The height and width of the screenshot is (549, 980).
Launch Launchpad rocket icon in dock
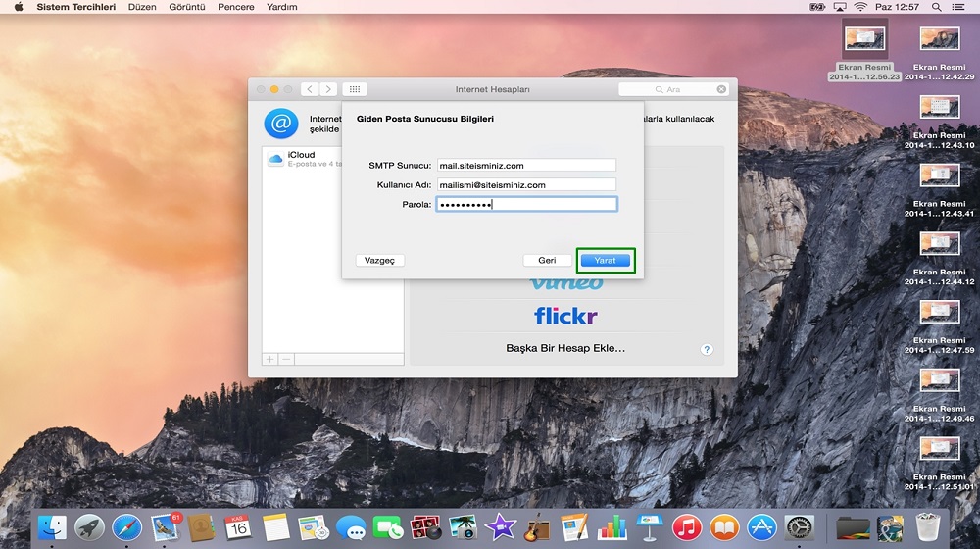[89, 527]
